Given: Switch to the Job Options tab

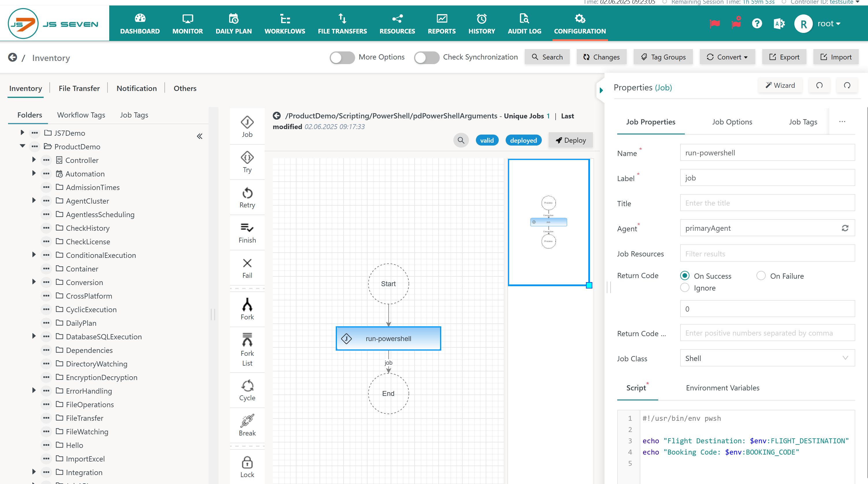Looking at the screenshot, I should click(732, 122).
